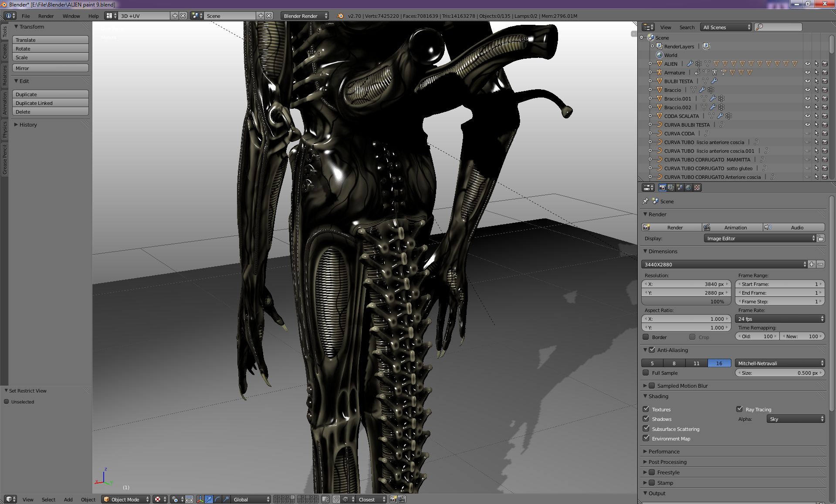
Task: Select the rotate manipulator arc icon
Action: 217,499
